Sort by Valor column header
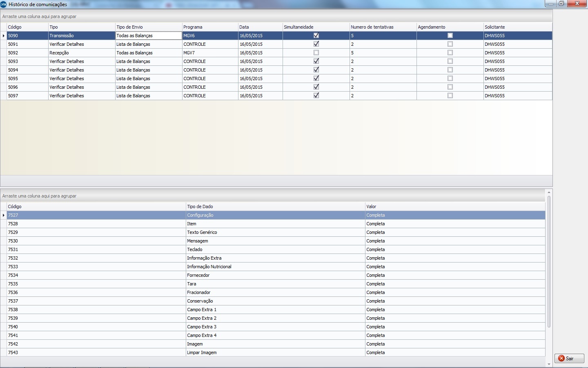This screenshot has height=368, width=588. 455,206
